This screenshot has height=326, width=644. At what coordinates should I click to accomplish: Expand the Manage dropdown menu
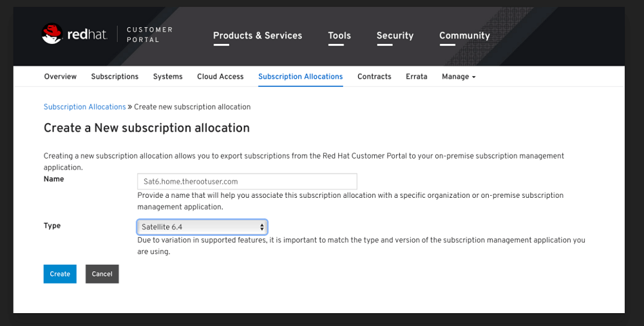(459, 77)
